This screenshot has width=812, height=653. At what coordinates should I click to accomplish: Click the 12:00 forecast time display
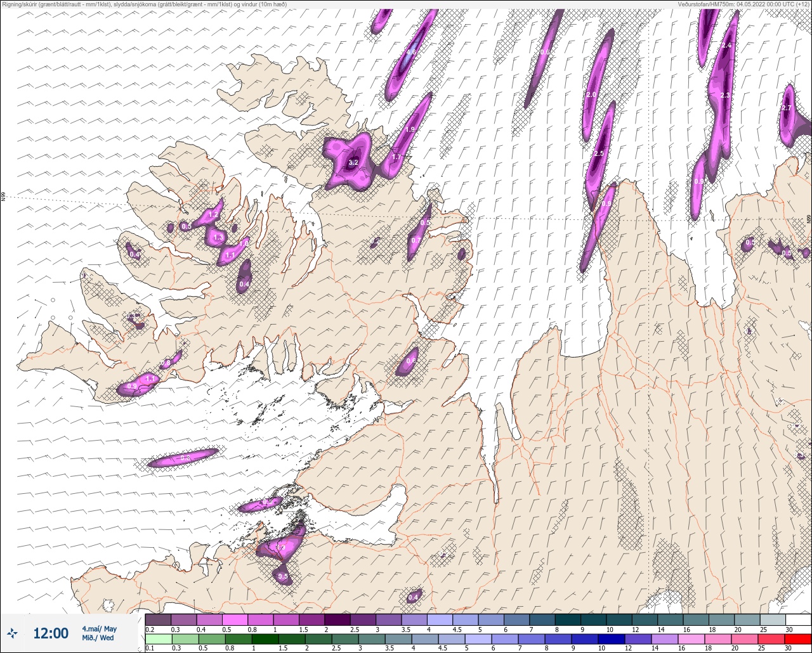tap(50, 633)
